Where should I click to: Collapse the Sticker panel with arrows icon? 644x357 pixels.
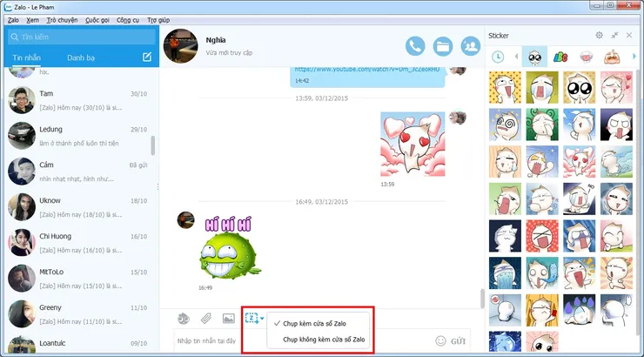pos(614,36)
